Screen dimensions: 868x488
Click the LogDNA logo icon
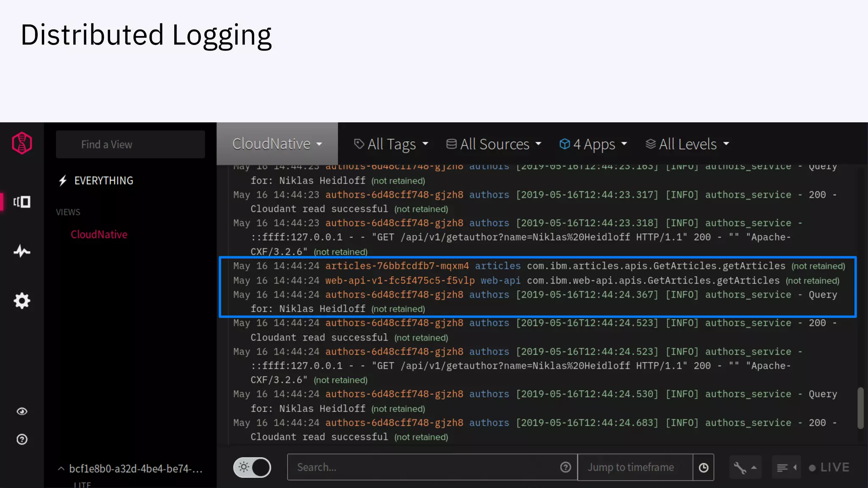click(22, 143)
